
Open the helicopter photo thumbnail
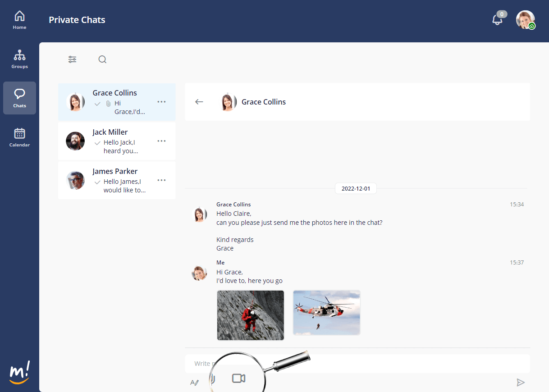click(327, 313)
